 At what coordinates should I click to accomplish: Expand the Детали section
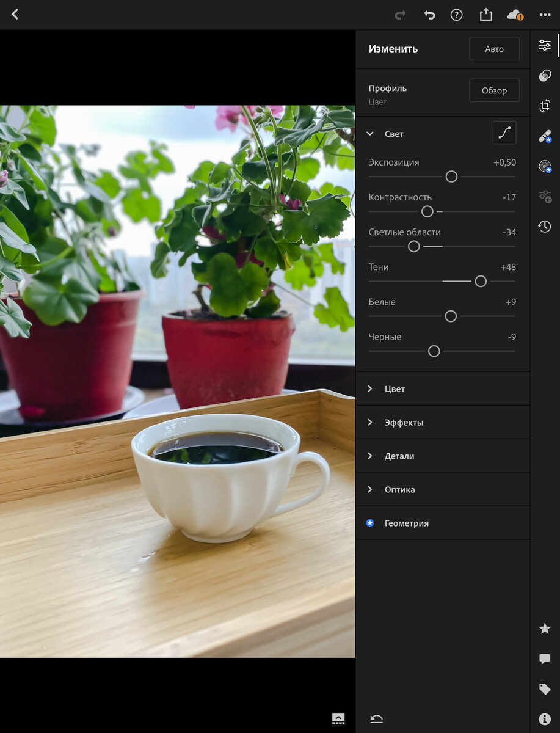pyautogui.click(x=443, y=456)
